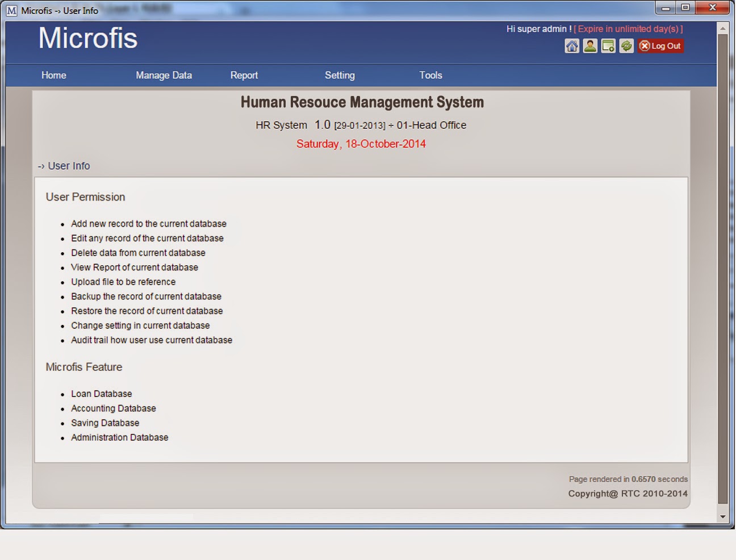Click the 'Administration Database' list item
Viewport: 736px width, 560px height.
[120, 437]
